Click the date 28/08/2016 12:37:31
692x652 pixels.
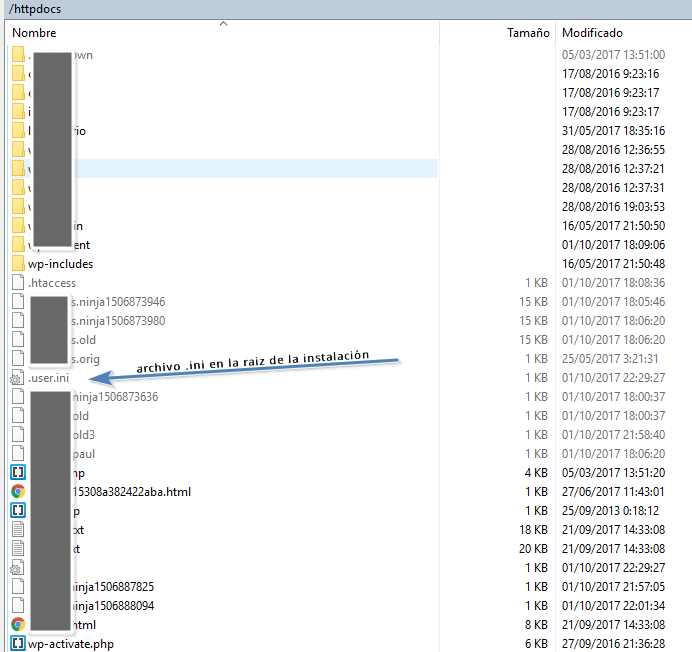613,188
